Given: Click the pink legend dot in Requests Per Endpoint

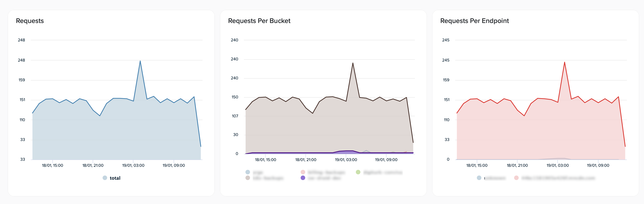Looking at the screenshot, I should coord(516,178).
